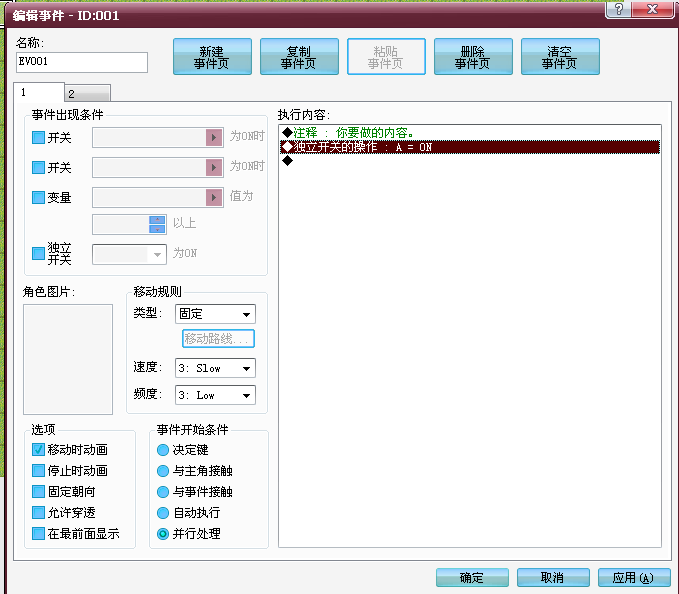Close the 编辑事件 dialog window
Screen dimensions: 679x594
pyautogui.click(x=653, y=9)
